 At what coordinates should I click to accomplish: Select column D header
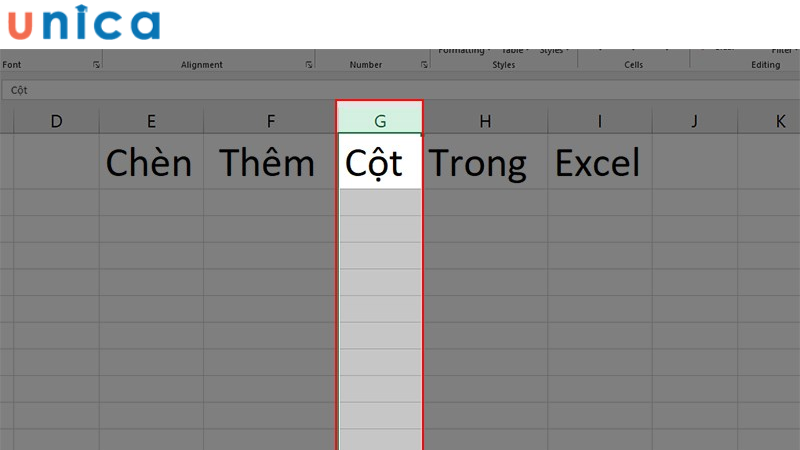tap(56, 121)
